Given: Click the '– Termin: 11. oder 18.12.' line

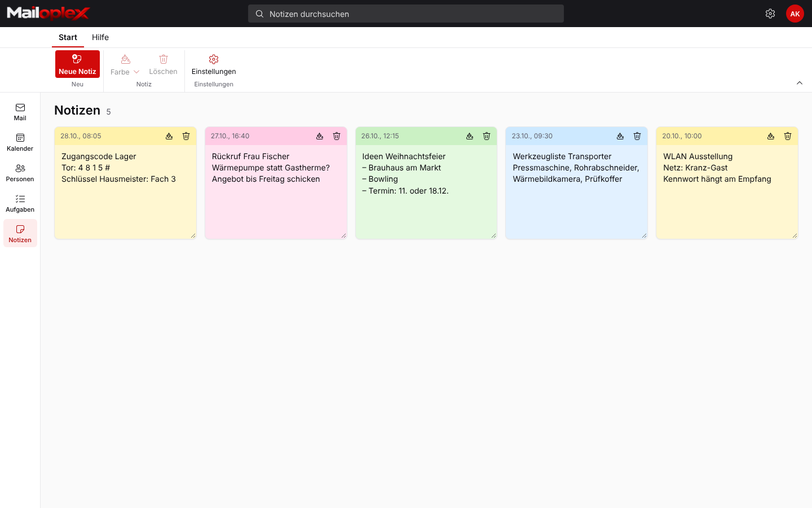Looking at the screenshot, I should (405, 191).
